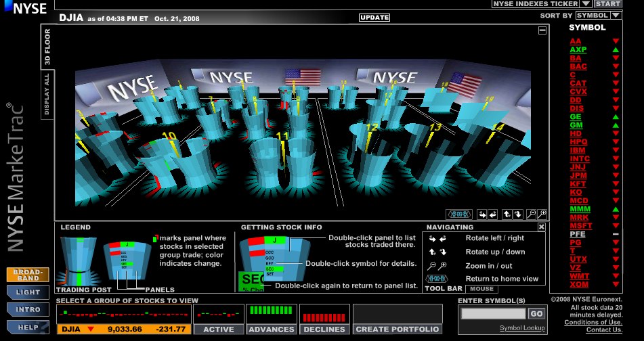The image size is (644, 341).
Task: Focus the Enter Symbol(s) input field
Action: pyautogui.click(x=493, y=314)
